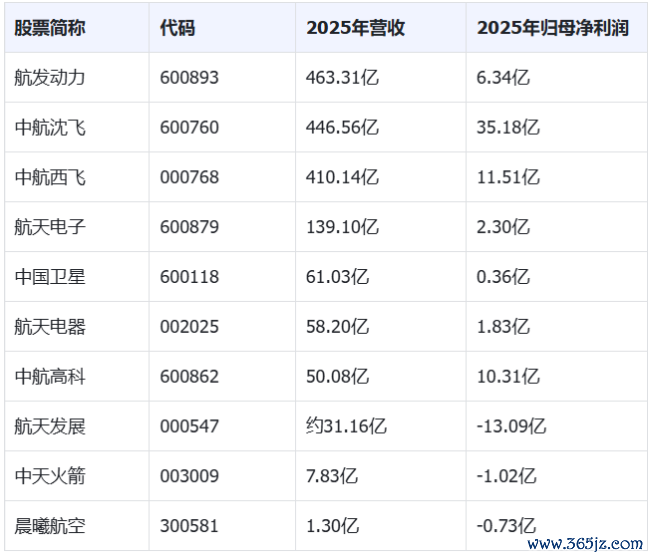Click revenue value 58.20亿
The image size is (650, 559).
coord(337,327)
